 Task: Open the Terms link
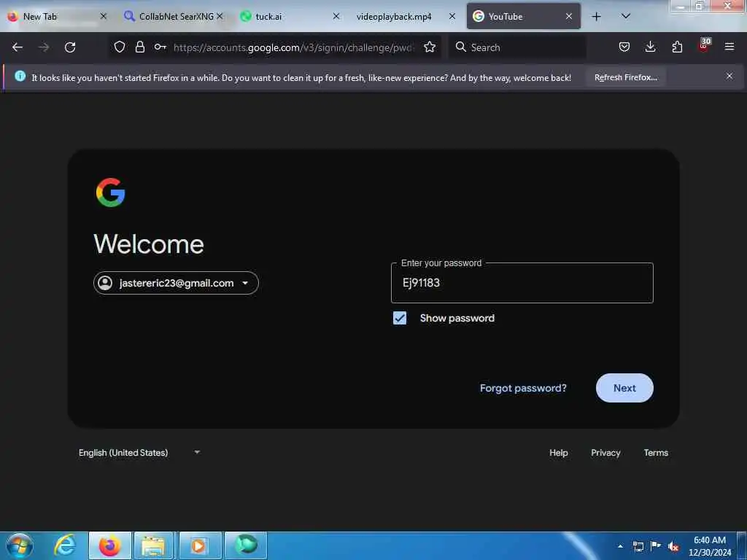(x=656, y=453)
